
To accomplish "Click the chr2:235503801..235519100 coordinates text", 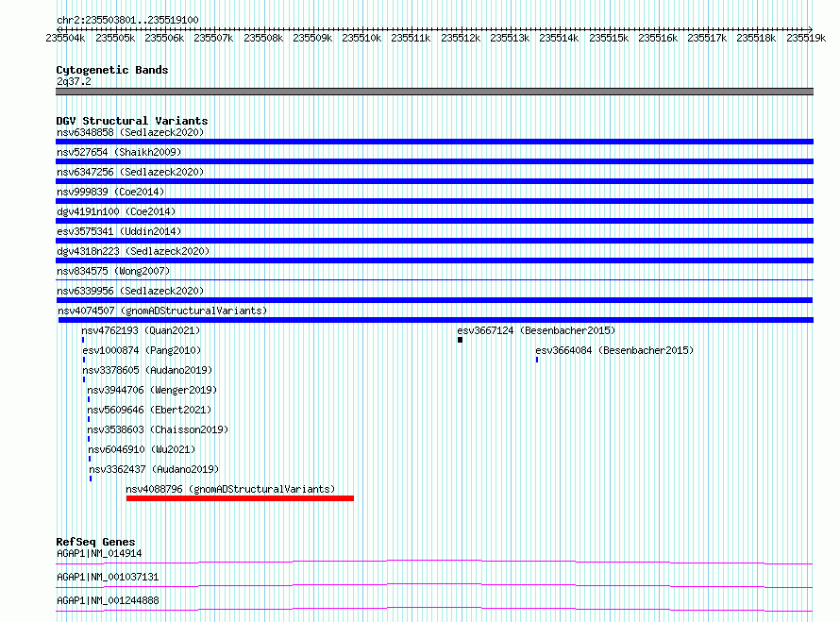I will (x=127, y=20).
